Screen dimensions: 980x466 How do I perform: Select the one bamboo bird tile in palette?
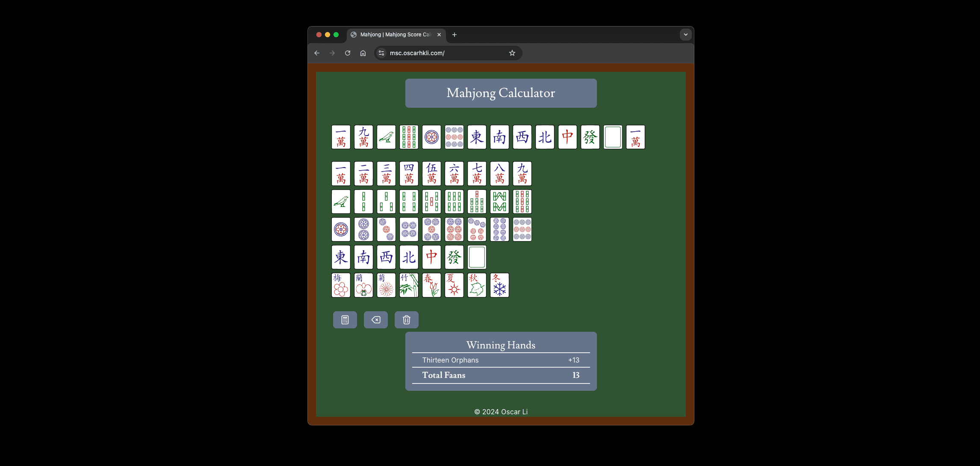tap(341, 202)
